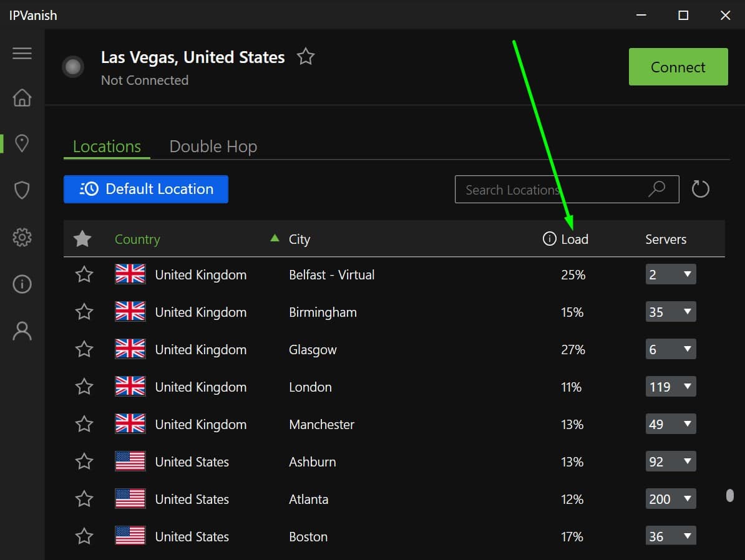The image size is (745, 560).
Task: Click the Default Location button
Action: click(x=146, y=189)
